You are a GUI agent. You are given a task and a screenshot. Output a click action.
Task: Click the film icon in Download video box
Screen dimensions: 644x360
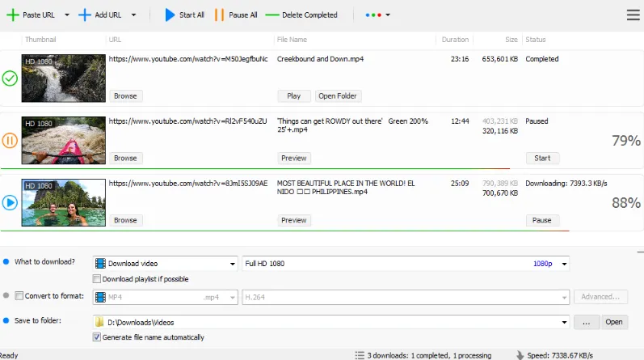[x=101, y=263]
